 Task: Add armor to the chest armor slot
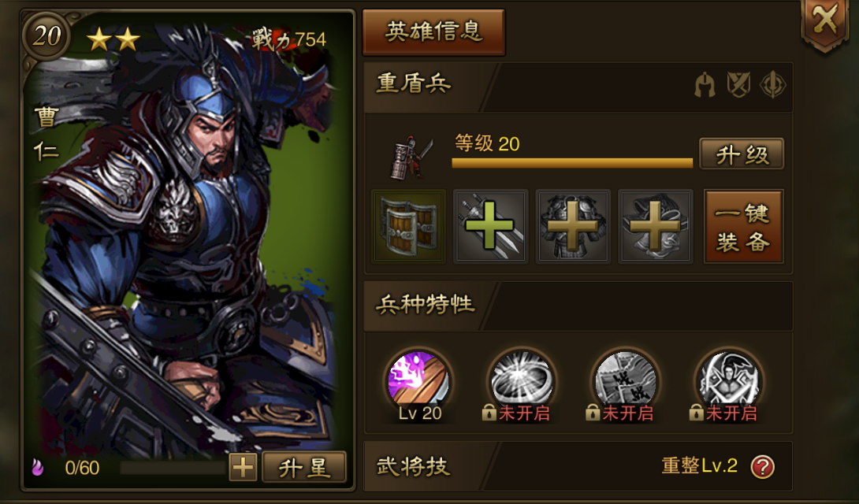[573, 227]
